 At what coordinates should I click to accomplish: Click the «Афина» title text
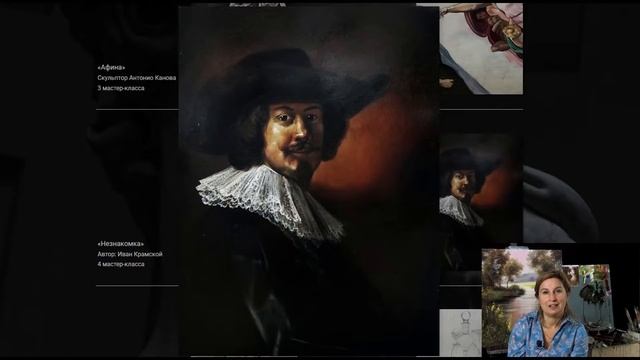coord(111,67)
